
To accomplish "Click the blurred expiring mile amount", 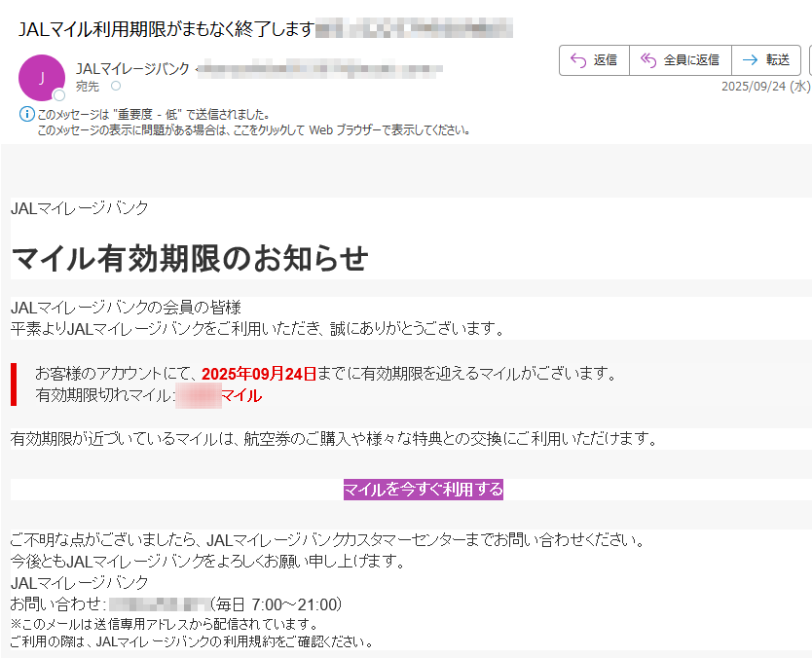I will pos(197,396).
